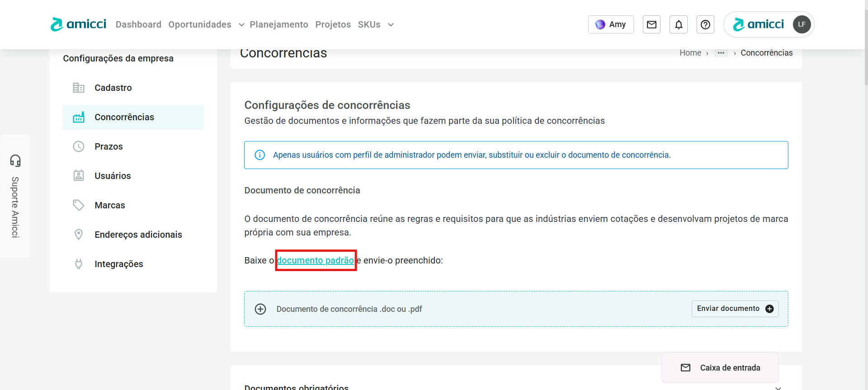The image size is (868, 390).
Task: Open the Caixa de entrada floating widget
Action: [720, 368]
